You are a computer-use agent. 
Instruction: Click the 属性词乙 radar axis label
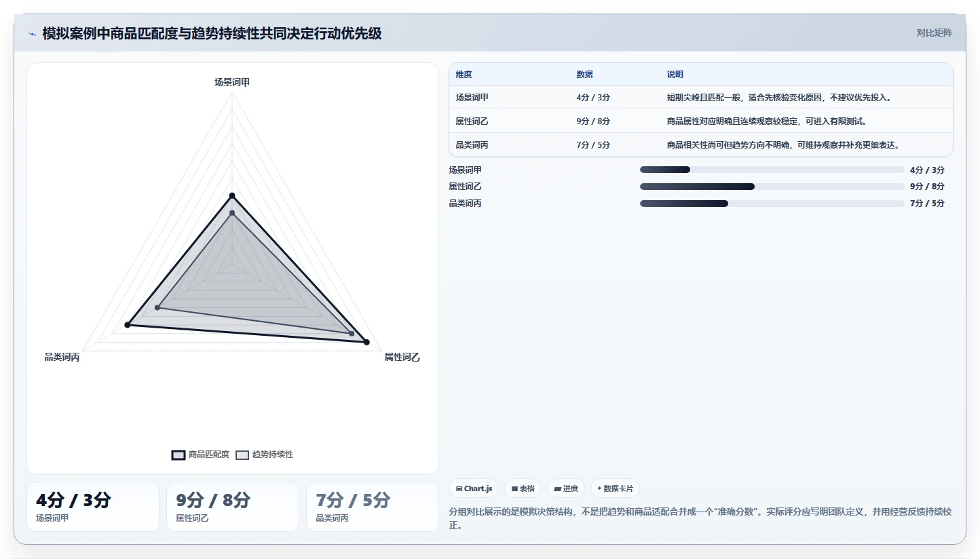pyautogui.click(x=402, y=358)
